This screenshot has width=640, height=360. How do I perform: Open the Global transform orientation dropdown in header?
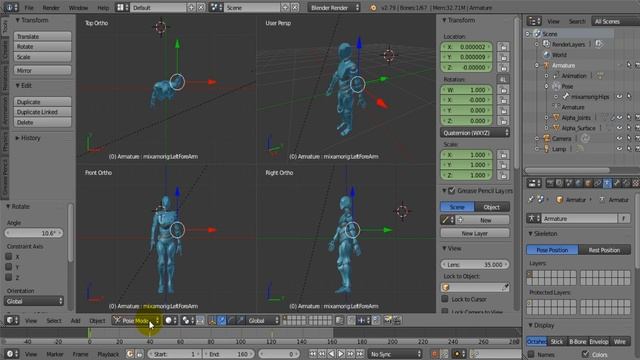click(263, 320)
